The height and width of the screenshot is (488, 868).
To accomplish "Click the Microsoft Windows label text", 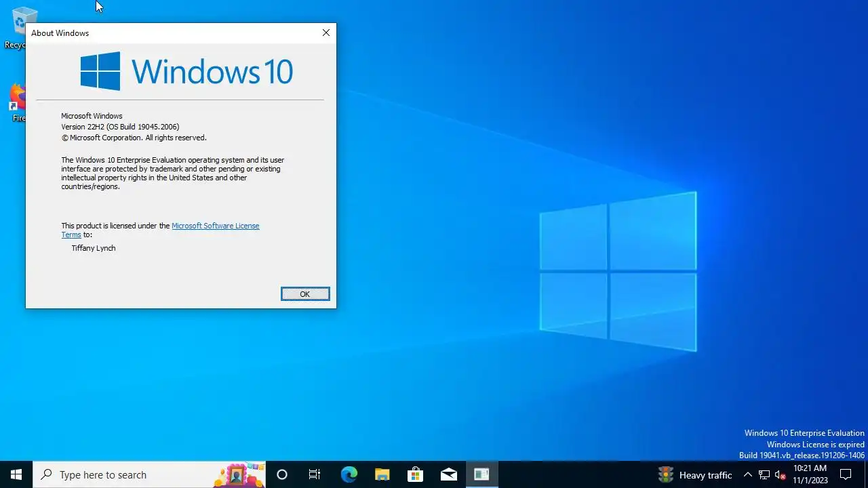I will (92, 116).
